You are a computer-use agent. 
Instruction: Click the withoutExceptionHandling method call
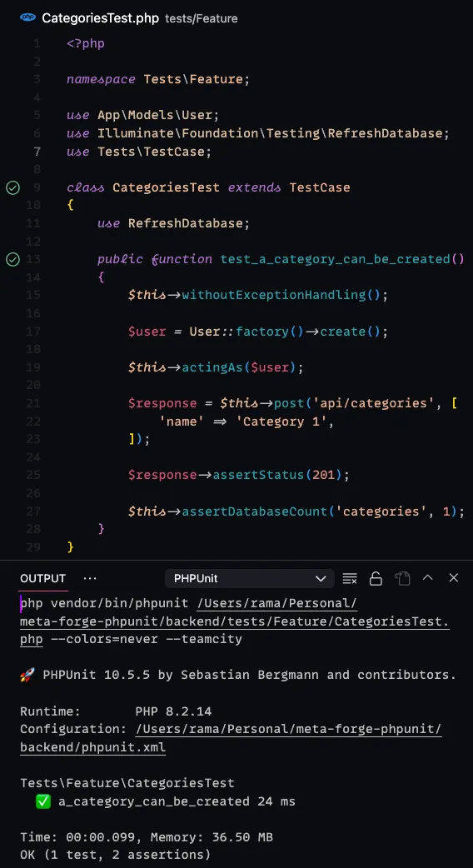[x=274, y=295]
